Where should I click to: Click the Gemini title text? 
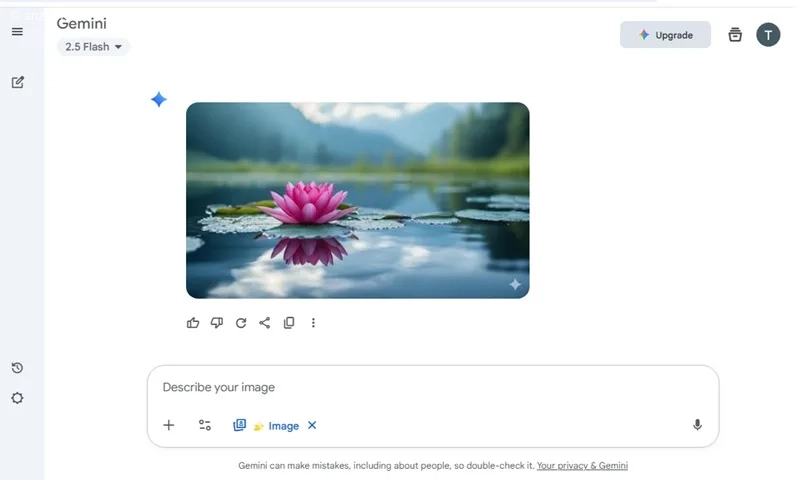tap(82, 23)
